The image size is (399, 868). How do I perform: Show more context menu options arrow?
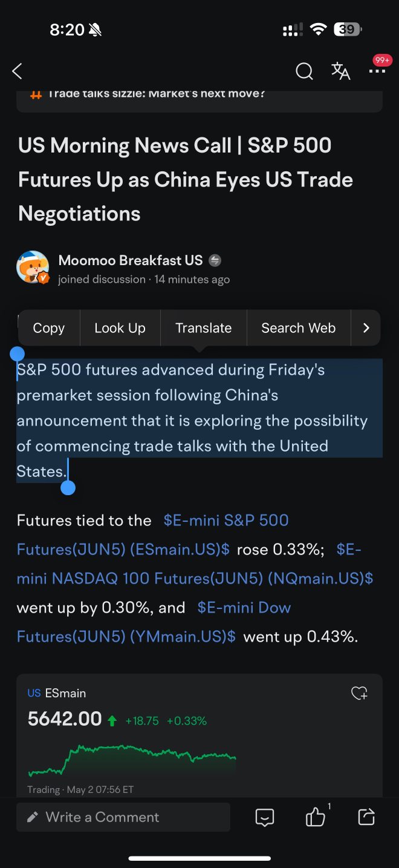(x=366, y=328)
